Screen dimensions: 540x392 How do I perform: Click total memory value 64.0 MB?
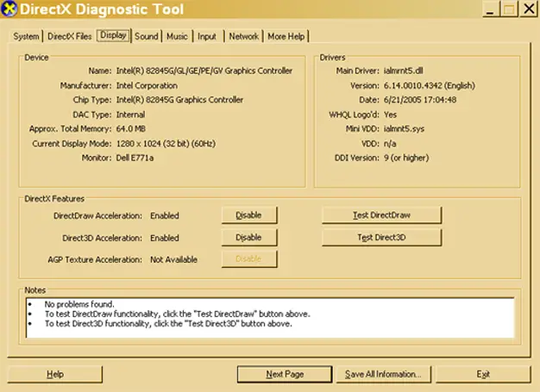(131, 129)
